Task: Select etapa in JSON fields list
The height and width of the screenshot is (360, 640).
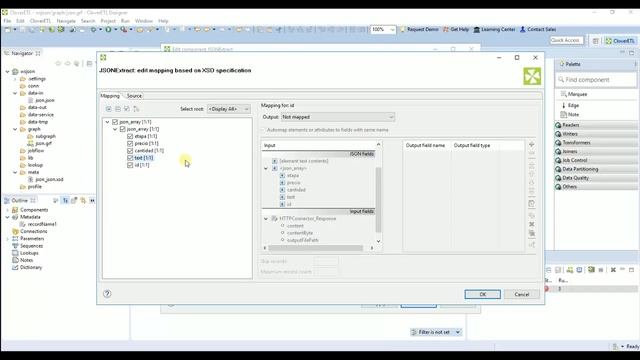Action: tap(293, 176)
